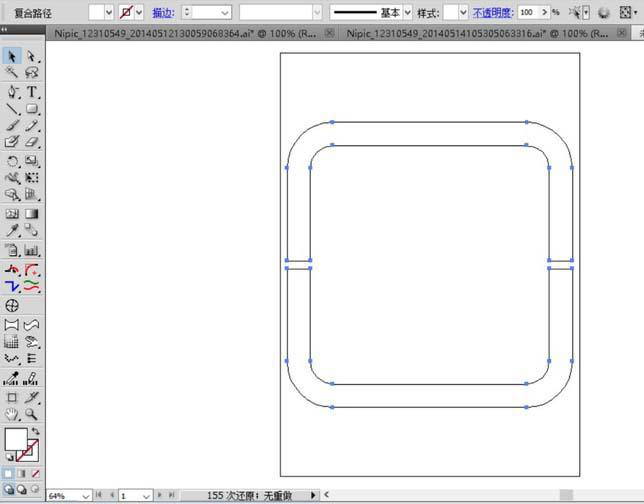Select the Magic Wand tool
Image resolution: width=644 pixels, height=504 pixels.
point(12,72)
